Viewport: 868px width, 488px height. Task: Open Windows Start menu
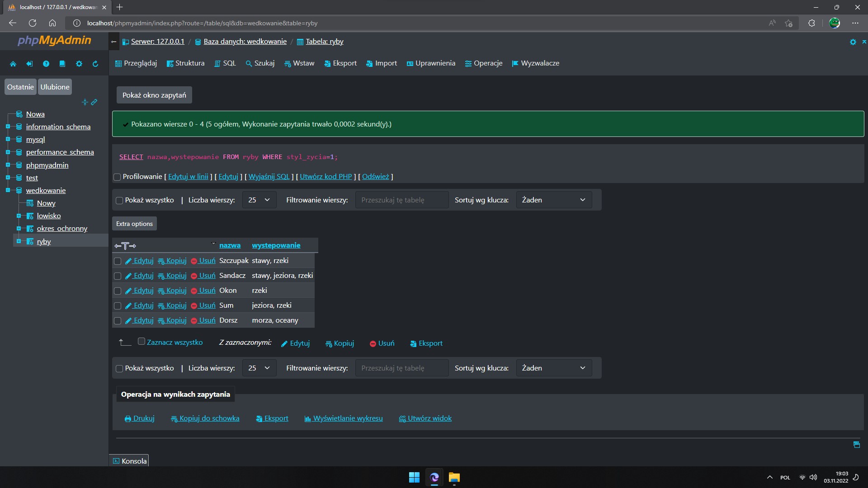[414, 477]
